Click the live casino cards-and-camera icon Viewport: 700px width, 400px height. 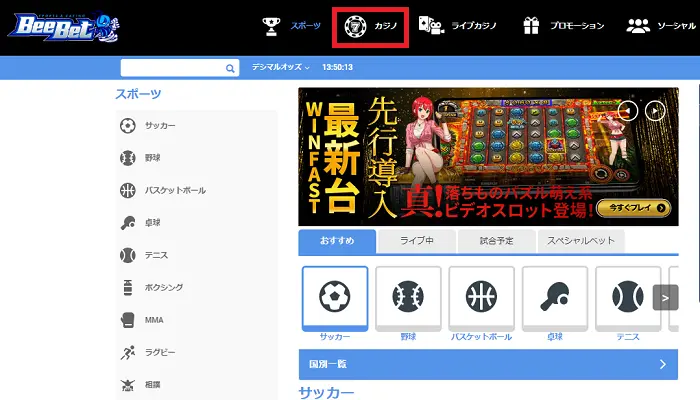[431, 25]
